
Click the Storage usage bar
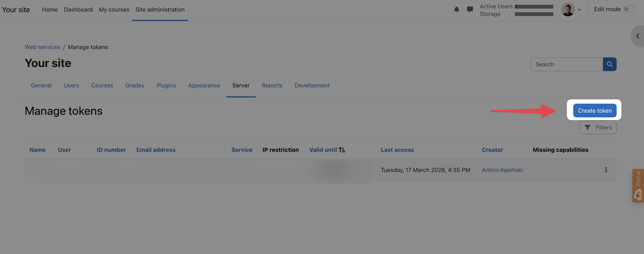[534, 14]
